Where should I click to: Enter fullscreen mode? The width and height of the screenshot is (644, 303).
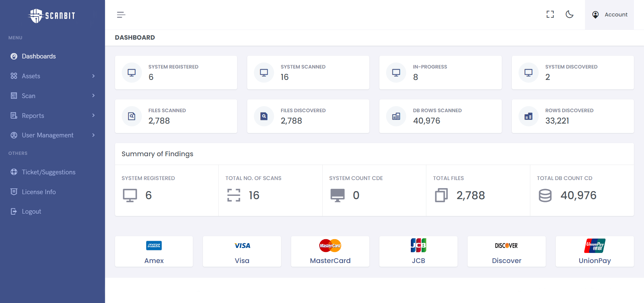(x=550, y=14)
